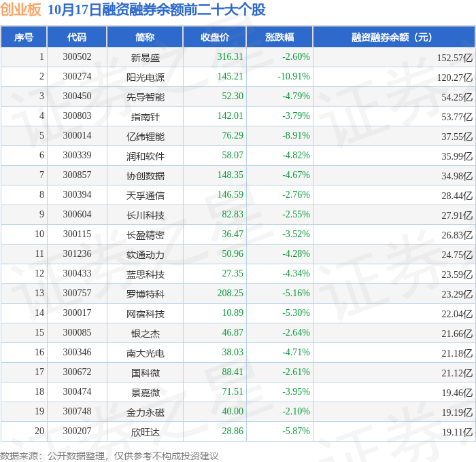This screenshot has height=462, width=476.
Task: Select stock name 南大光电
Action: pyautogui.click(x=145, y=353)
